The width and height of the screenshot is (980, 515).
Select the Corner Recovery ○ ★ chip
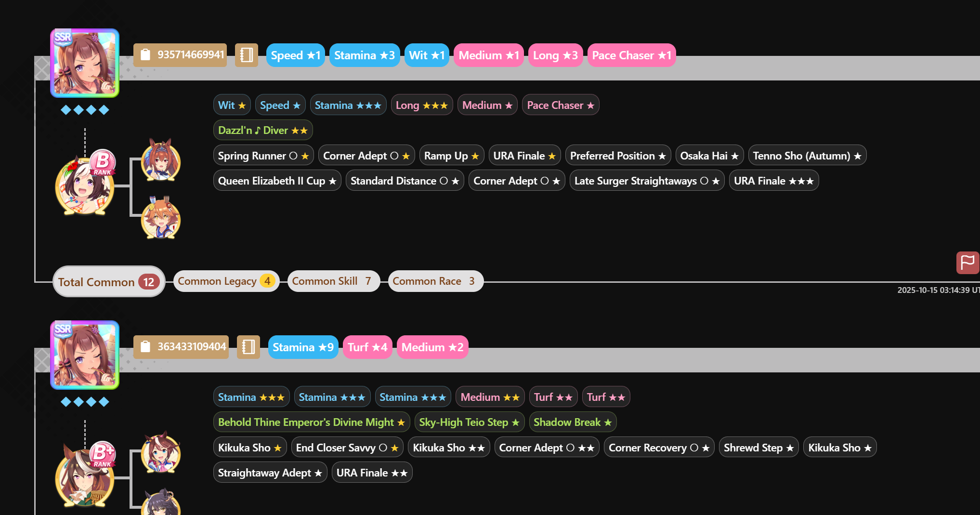[659, 448]
